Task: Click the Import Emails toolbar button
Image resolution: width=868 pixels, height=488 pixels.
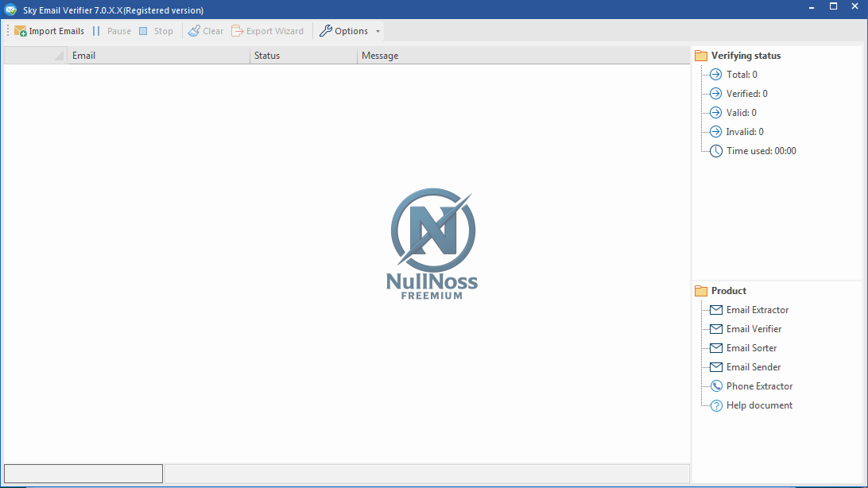Action: (49, 31)
